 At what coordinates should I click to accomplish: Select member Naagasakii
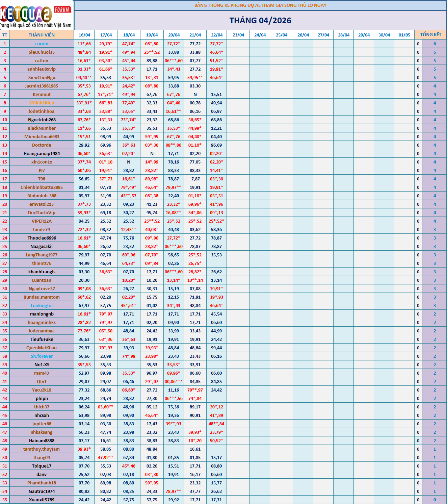(42, 246)
